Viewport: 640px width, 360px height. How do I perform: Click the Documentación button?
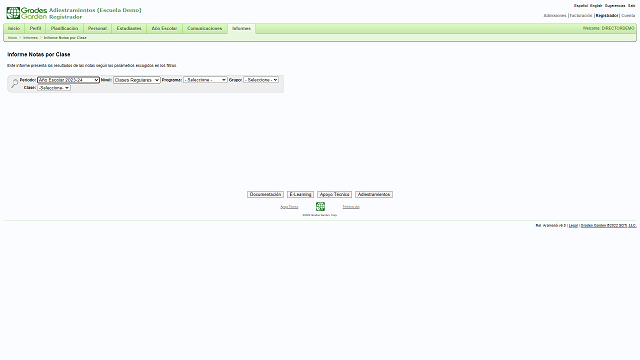coord(265,195)
